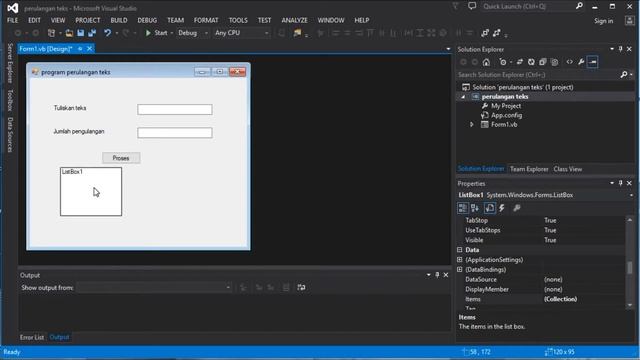Click the Save All icon
The width and height of the screenshot is (640, 360).
click(x=92, y=33)
